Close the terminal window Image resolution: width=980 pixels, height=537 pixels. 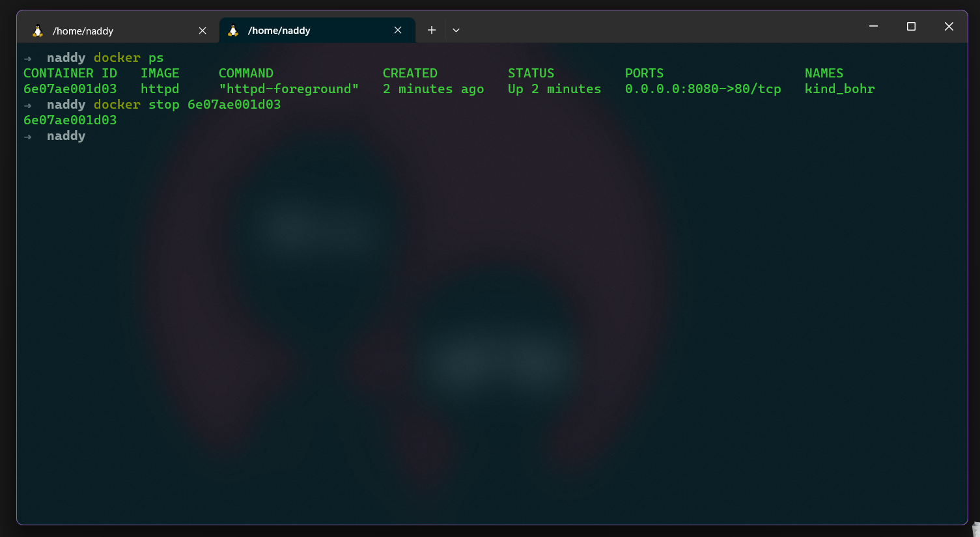click(x=949, y=26)
